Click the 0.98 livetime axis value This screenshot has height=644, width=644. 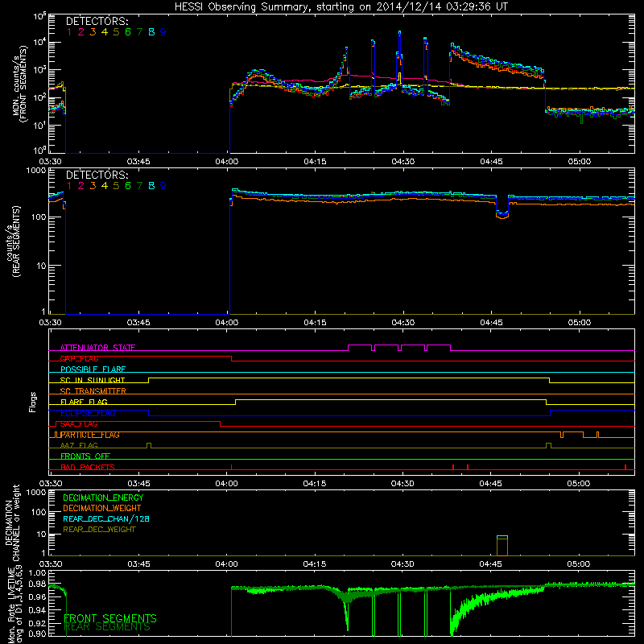pyautogui.click(x=38, y=584)
